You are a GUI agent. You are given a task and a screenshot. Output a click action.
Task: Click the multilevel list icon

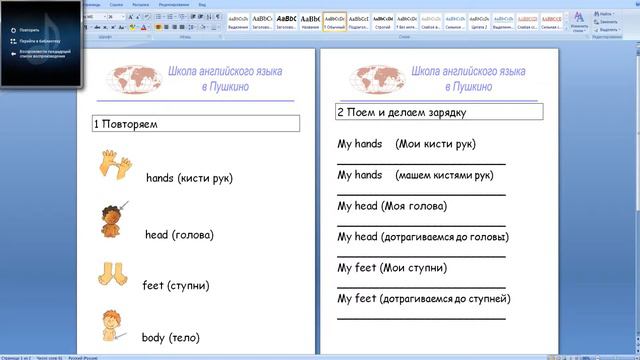(x=182, y=17)
